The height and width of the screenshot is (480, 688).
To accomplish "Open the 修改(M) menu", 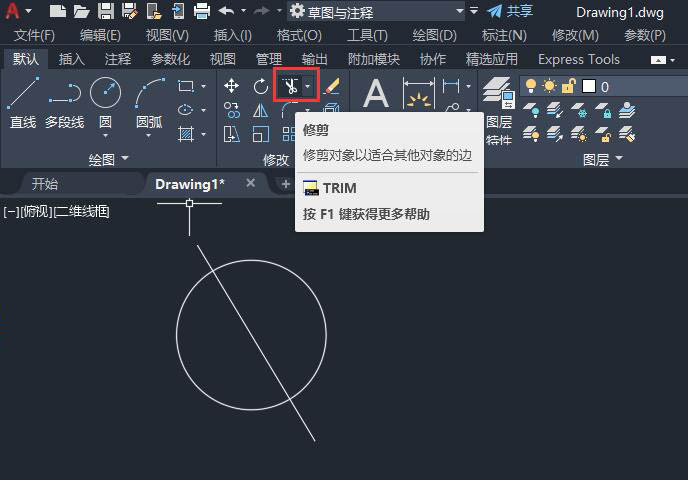I will 575,36.
